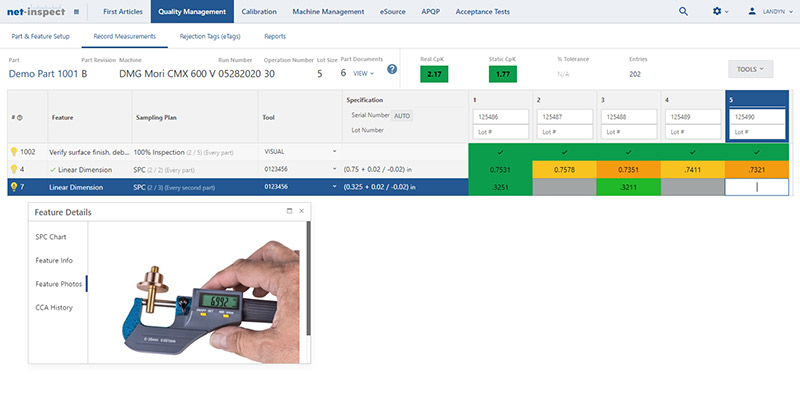
Task: Go to the Calibration menu
Action: (259, 11)
